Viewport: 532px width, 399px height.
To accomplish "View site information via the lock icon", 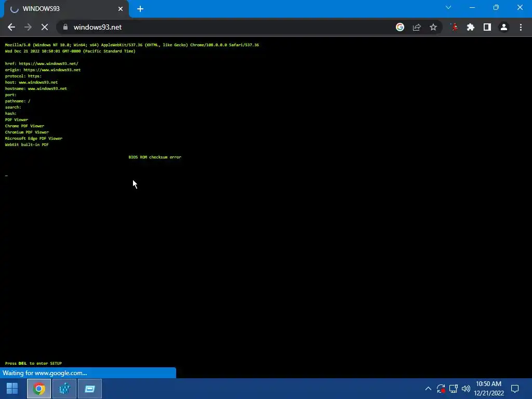I will click(65, 27).
